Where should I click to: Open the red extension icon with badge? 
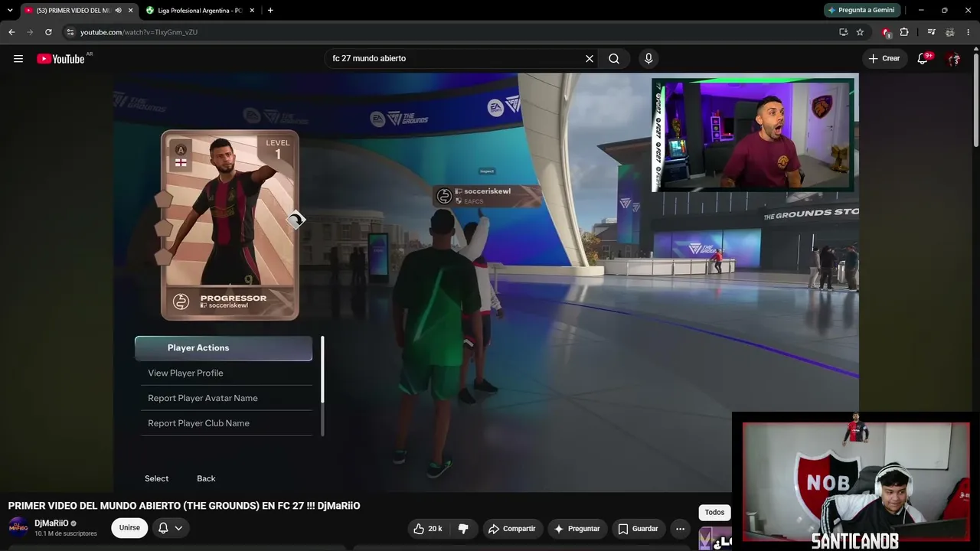[886, 32]
